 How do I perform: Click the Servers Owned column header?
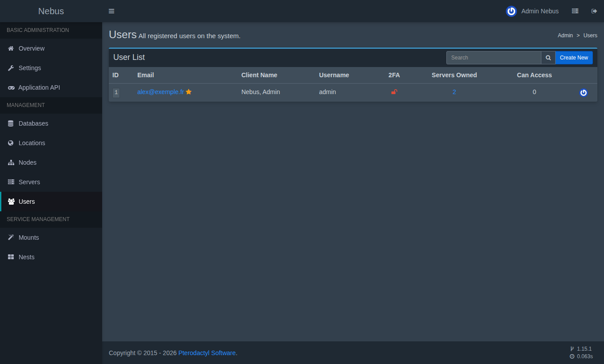tap(454, 75)
